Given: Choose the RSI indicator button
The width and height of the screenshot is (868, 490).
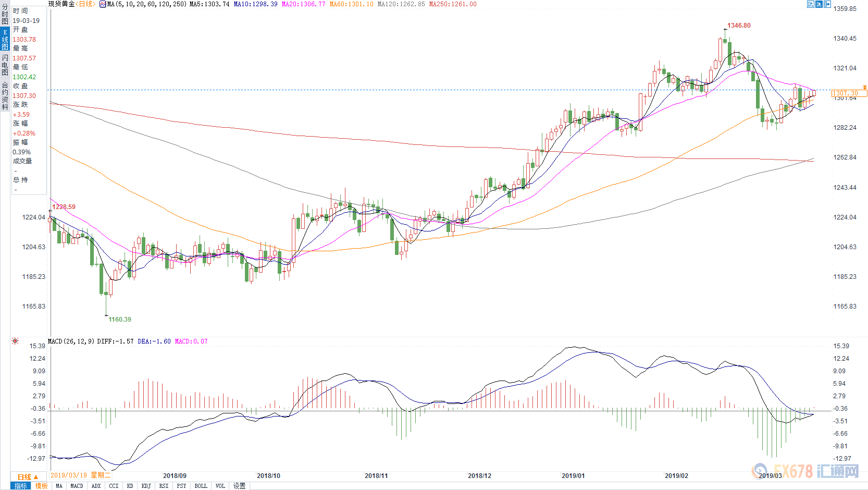Looking at the screenshot, I should point(164,486).
